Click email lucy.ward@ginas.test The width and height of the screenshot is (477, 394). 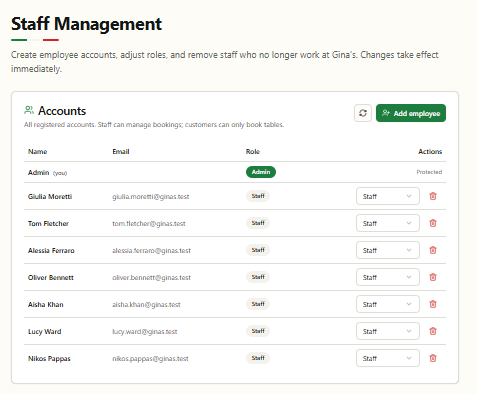pos(145,332)
